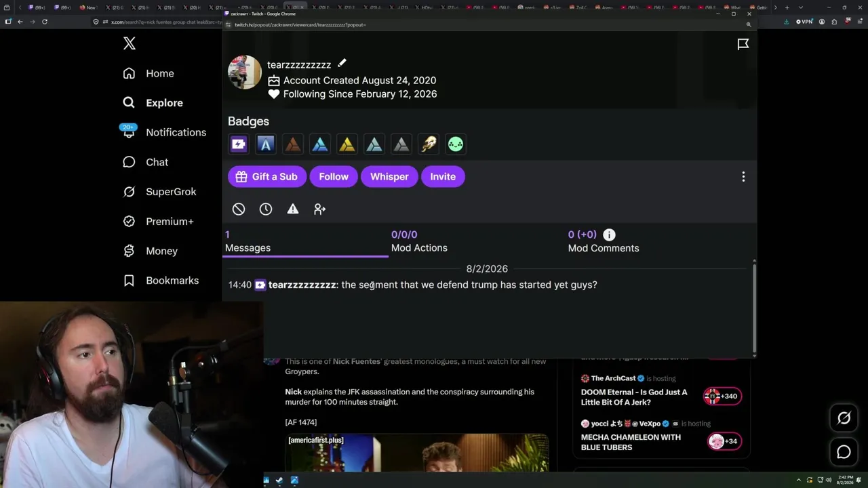Screen dimensions: 868x488
Task: Click the Notifications bell icon
Action: click(x=129, y=132)
